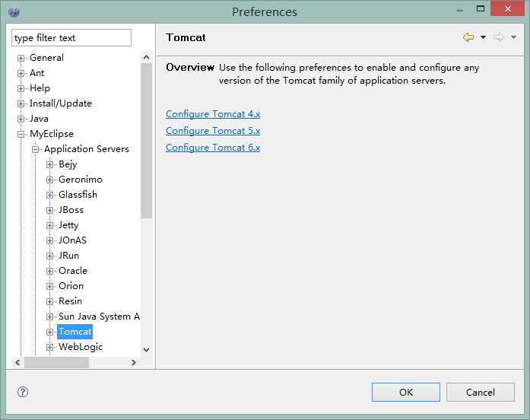Select Jetty in the server list
This screenshot has height=420, width=530.
click(68, 225)
